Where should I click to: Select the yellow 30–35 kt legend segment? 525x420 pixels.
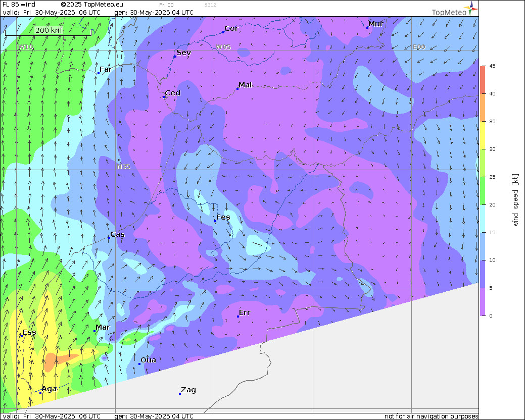coord(483,135)
